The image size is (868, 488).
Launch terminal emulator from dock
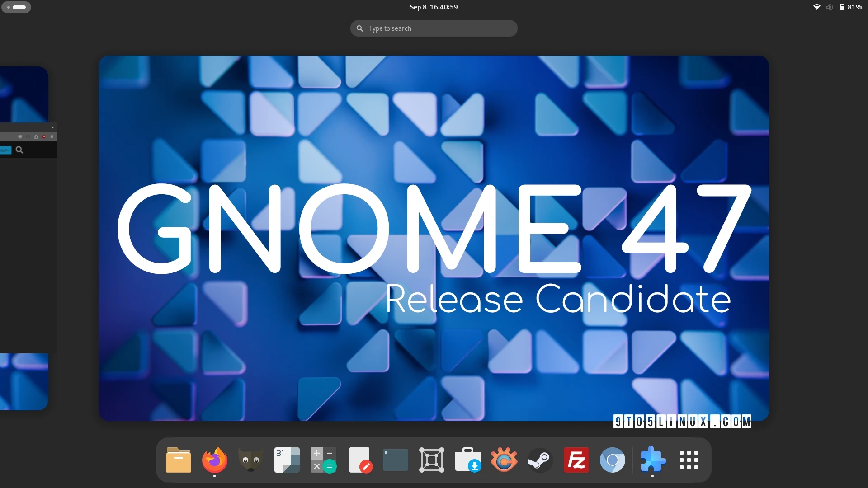tap(395, 460)
